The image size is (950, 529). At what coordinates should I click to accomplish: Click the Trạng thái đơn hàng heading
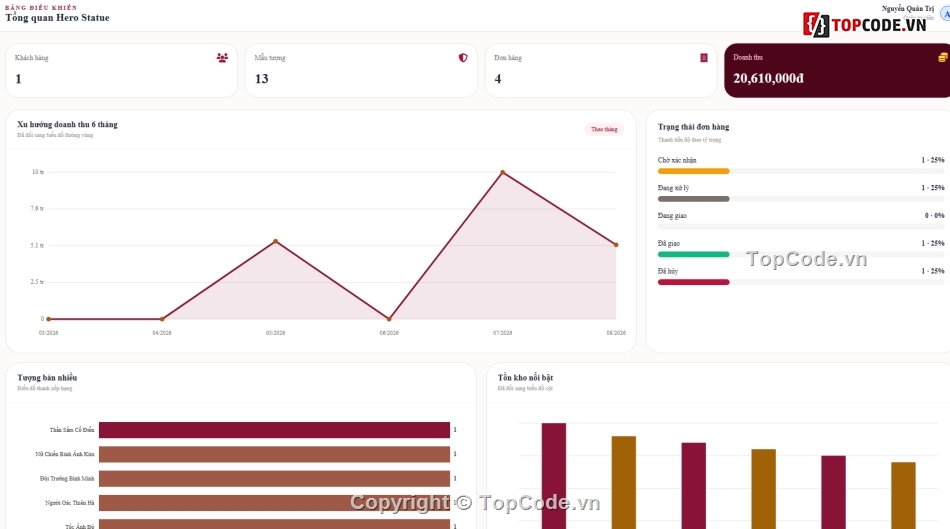[x=694, y=127]
